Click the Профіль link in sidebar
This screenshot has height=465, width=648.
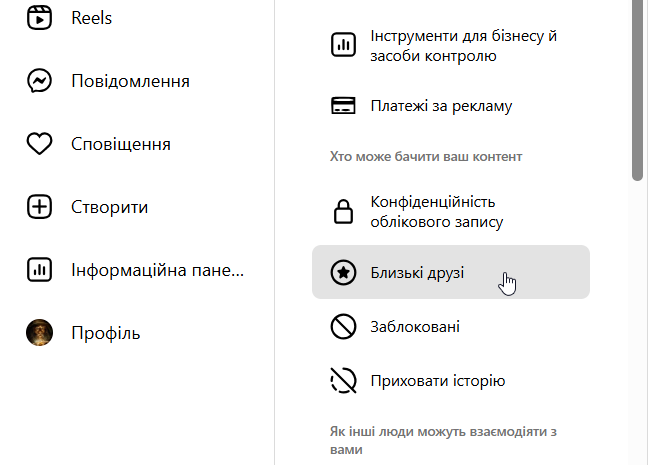105,333
